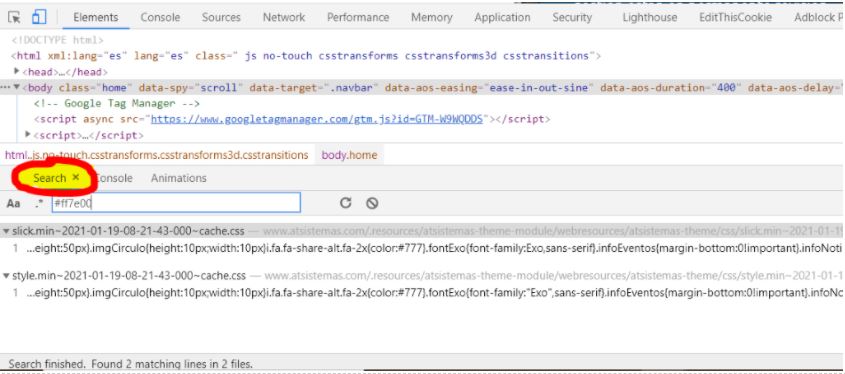Open the Application tab

click(x=502, y=17)
